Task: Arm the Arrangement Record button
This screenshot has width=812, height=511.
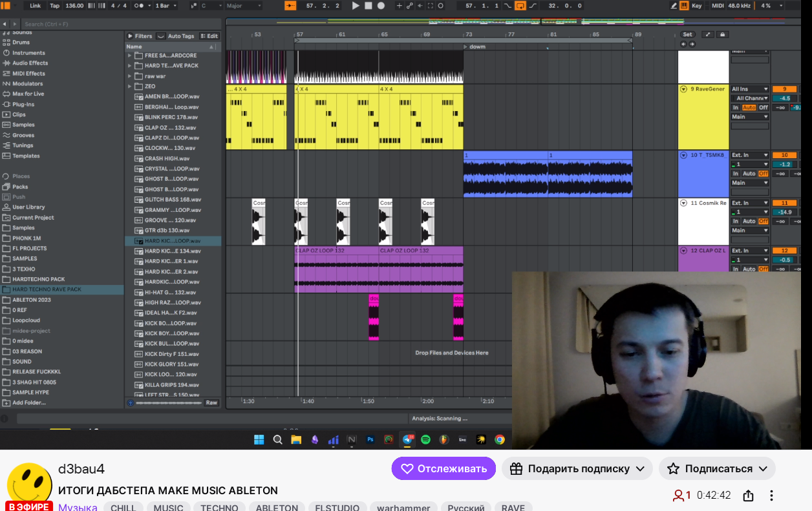Action: [x=381, y=6]
